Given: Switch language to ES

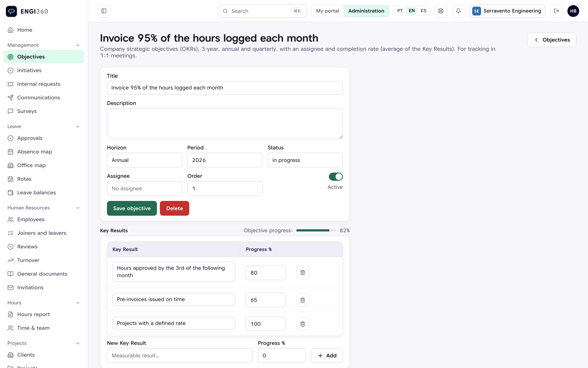Looking at the screenshot, I should pyautogui.click(x=423, y=11).
